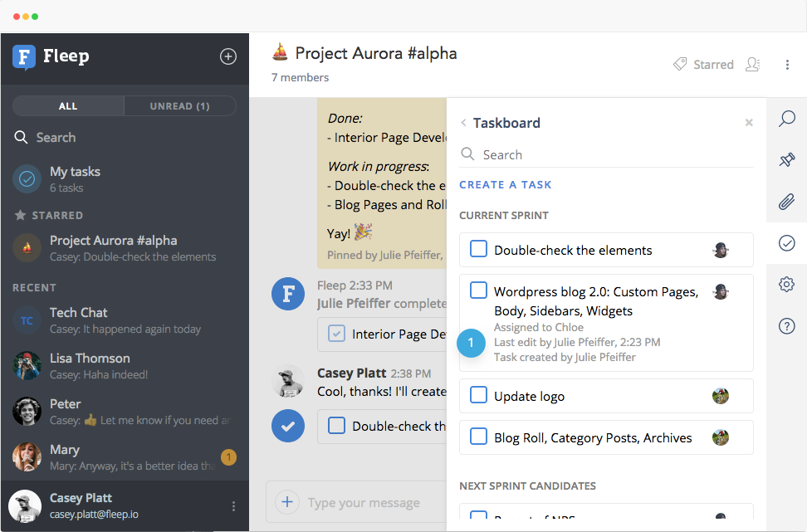The image size is (807, 532).
Task: Tick the Double-check task checkbox in the chat
Action: (x=336, y=426)
